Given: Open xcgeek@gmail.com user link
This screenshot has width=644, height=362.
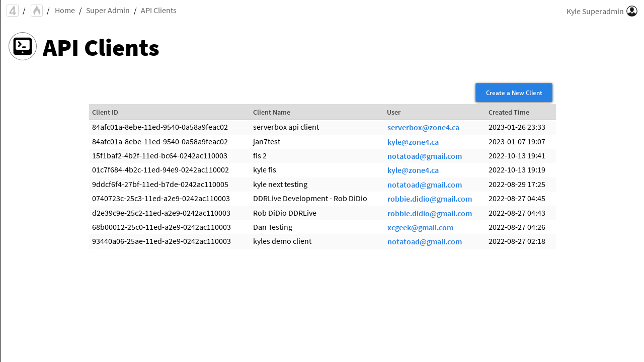Looking at the screenshot, I should pyautogui.click(x=420, y=228).
